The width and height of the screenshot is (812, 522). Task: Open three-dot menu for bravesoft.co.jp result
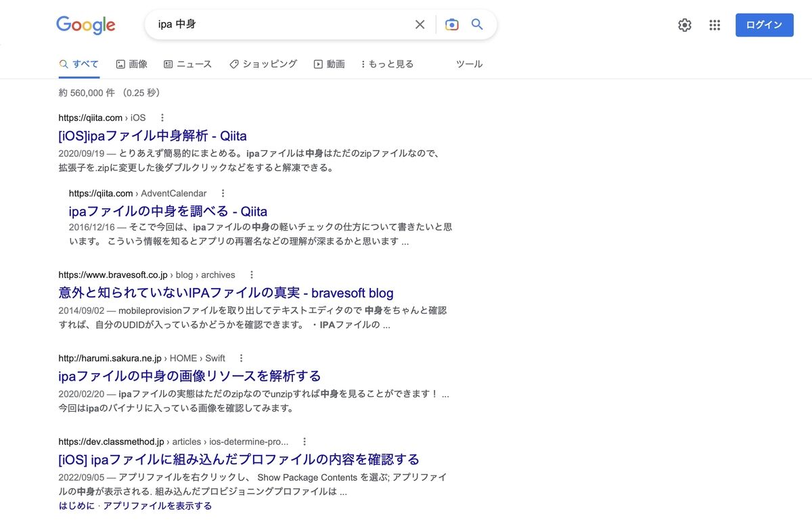[x=252, y=275]
